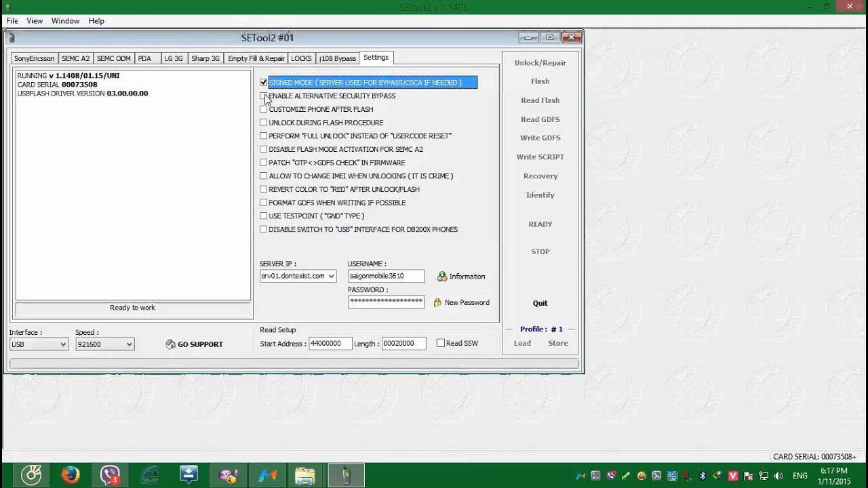
Task: Open the LOCKS tab
Action: [x=301, y=58]
